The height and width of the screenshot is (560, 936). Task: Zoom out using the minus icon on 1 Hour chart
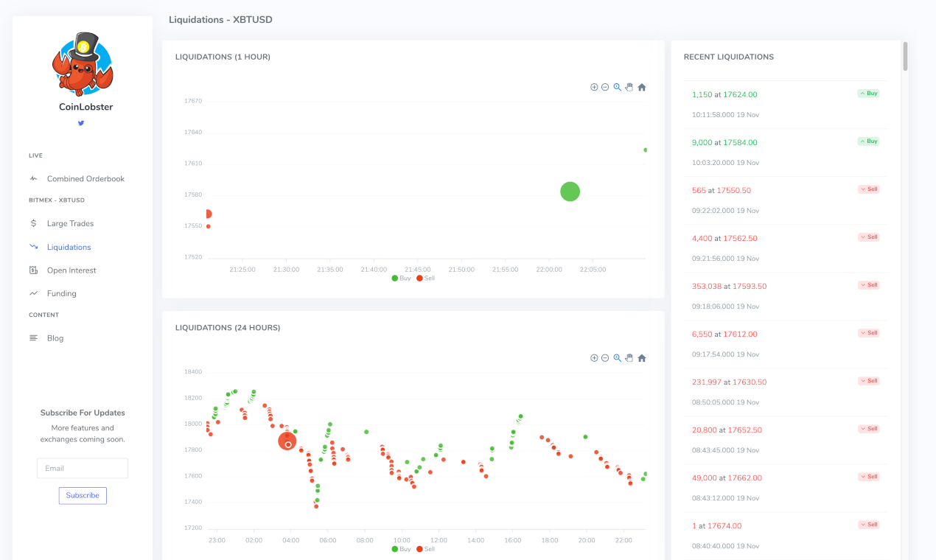[605, 87]
